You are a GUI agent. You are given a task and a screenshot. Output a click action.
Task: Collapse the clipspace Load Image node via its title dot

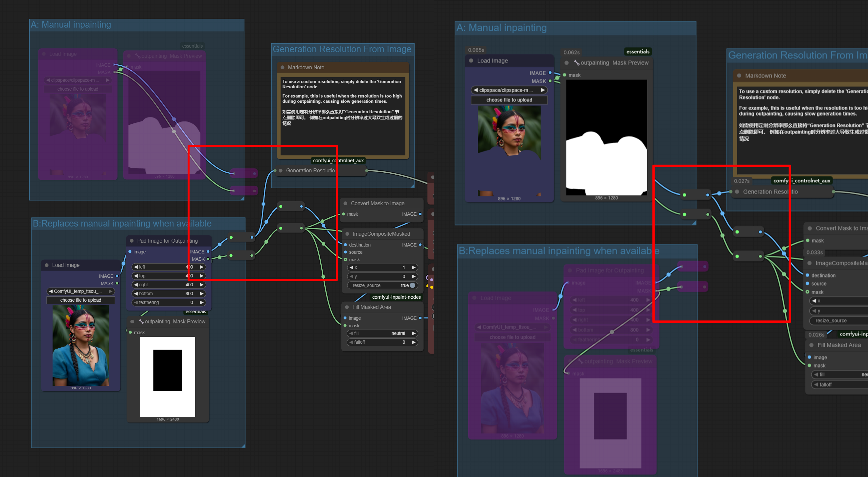(471, 61)
